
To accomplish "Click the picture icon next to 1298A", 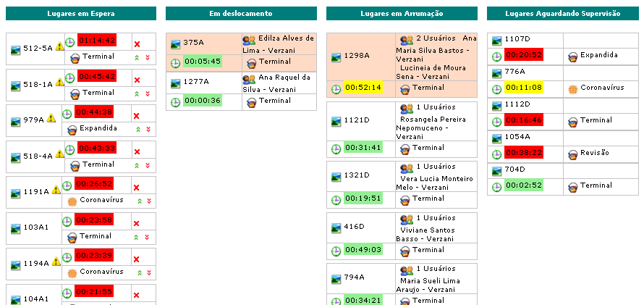I will 335,55.
